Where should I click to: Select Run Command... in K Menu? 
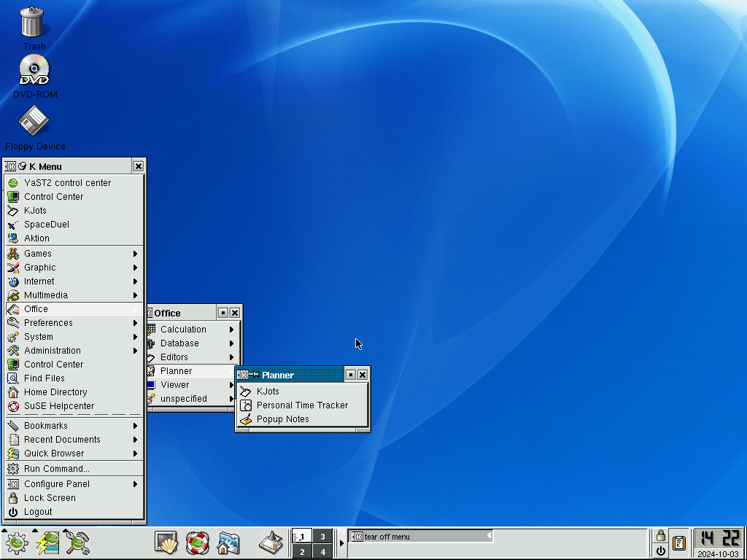(74, 469)
